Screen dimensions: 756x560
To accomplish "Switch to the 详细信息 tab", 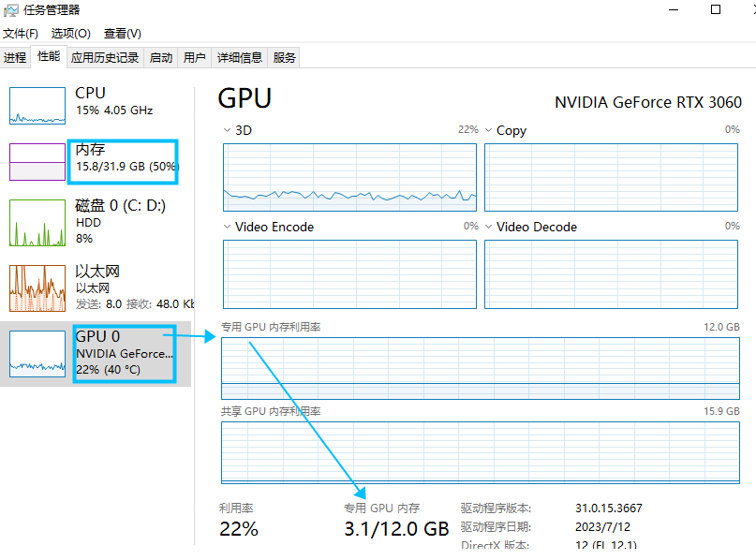I will pos(240,57).
